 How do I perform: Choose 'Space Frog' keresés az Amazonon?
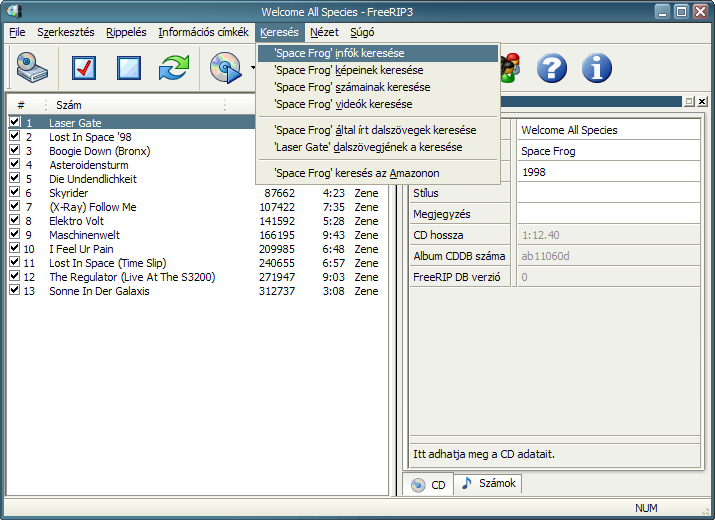[x=378, y=173]
